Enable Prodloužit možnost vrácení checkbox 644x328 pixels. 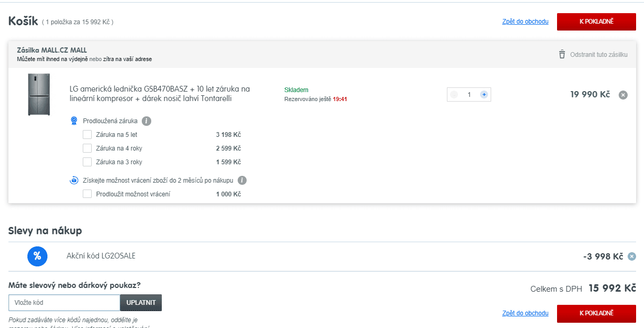click(x=87, y=194)
